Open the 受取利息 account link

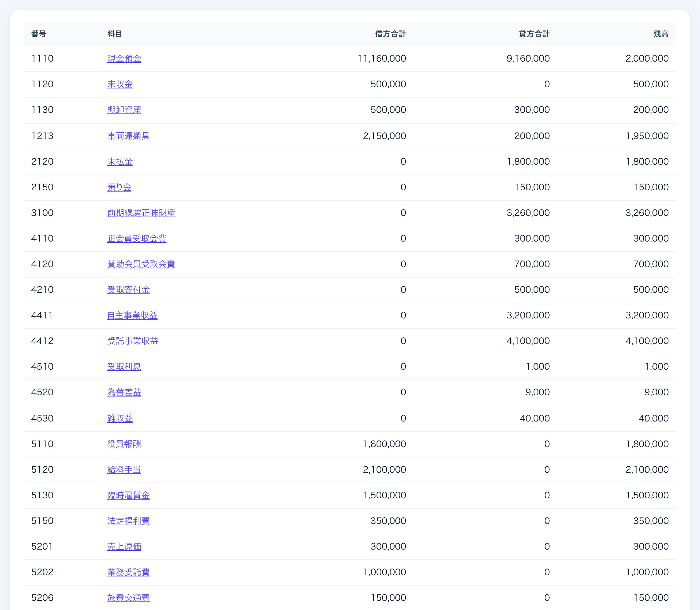[x=124, y=366]
